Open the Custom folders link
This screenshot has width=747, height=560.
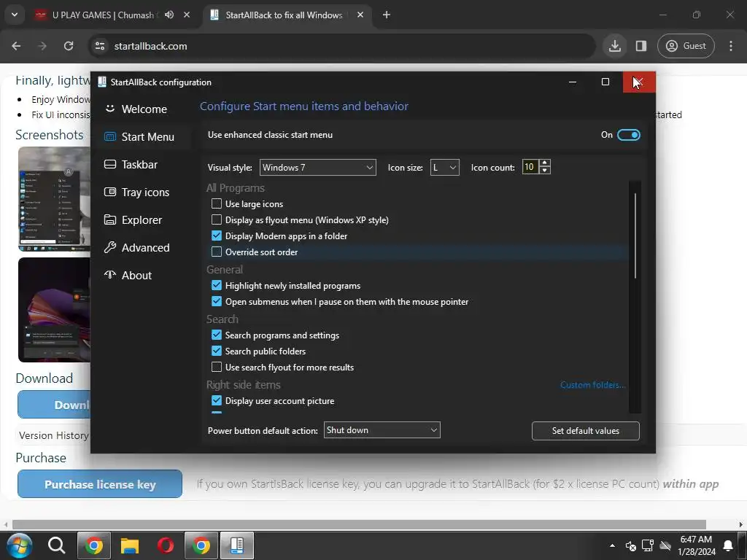592,385
